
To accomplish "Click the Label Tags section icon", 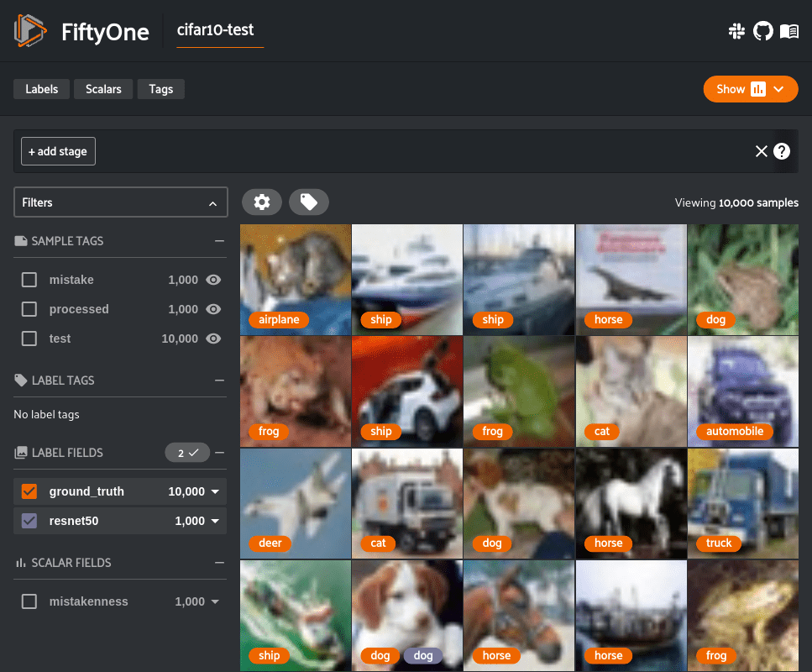I will tap(21, 381).
